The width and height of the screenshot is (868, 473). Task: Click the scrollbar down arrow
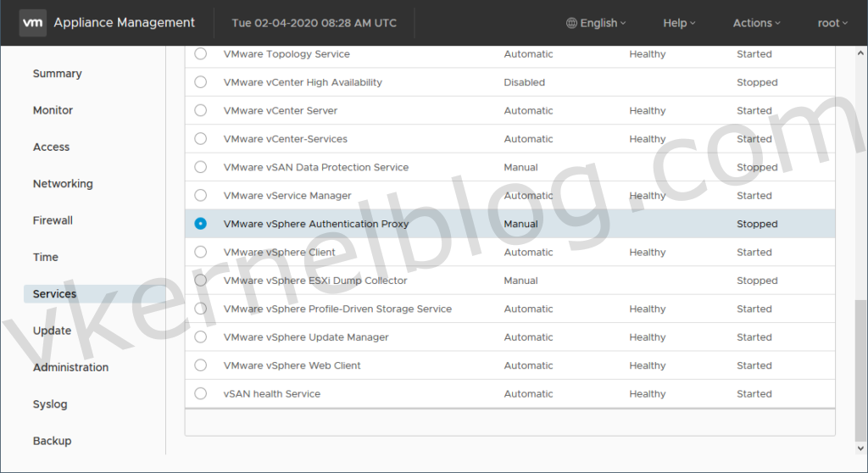[x=860, y=448]
